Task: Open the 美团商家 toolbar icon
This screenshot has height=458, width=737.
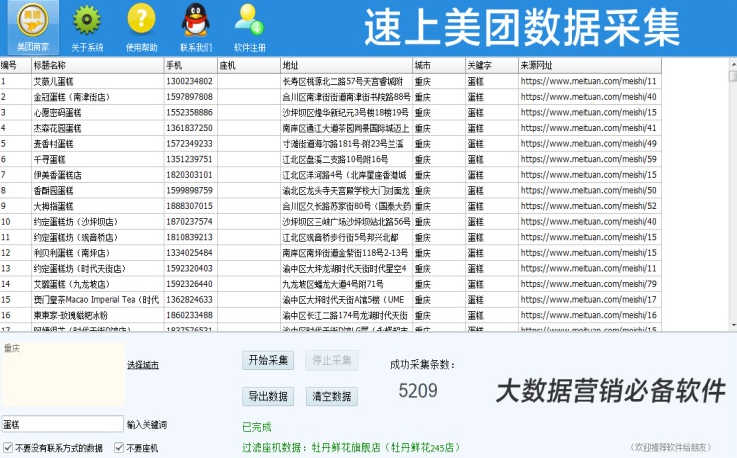Action: 31,22
